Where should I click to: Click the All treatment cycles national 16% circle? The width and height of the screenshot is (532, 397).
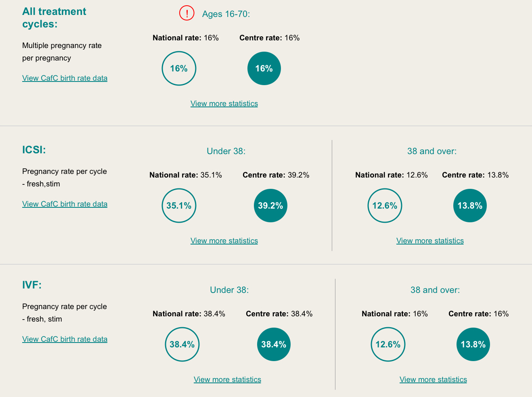(179, 68)
